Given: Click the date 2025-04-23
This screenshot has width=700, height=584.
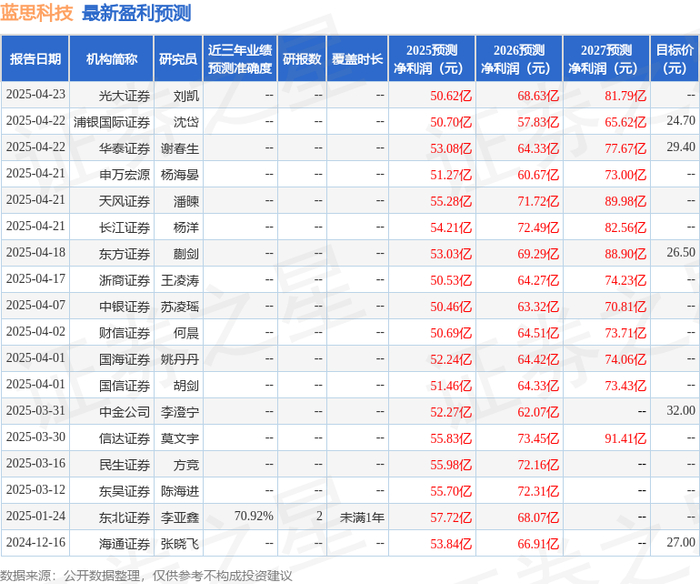Looking at the screenshot, I should tap(36, 94).
